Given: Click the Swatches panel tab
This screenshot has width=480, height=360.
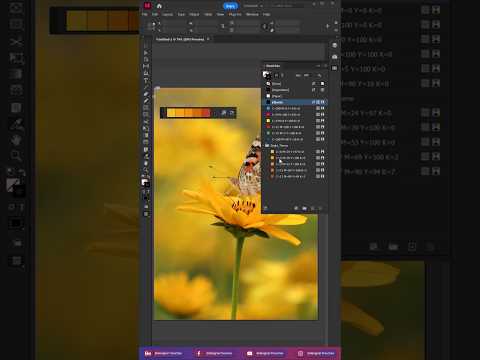Looking at the screenshot, I should coord(273,66).
